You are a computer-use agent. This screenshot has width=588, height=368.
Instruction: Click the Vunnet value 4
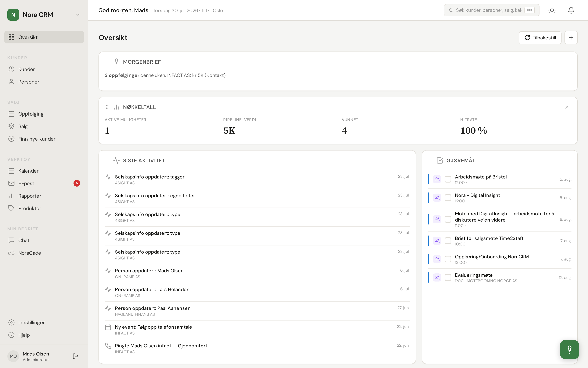[x=344, y=131]
